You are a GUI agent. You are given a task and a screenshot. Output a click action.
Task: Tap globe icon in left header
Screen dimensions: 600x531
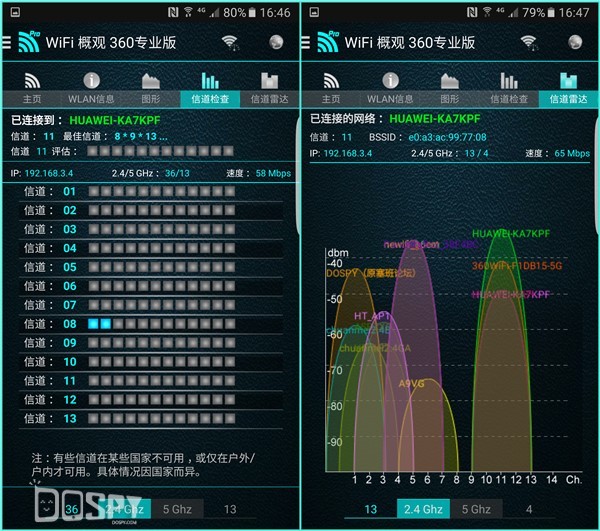pos(276,42)
